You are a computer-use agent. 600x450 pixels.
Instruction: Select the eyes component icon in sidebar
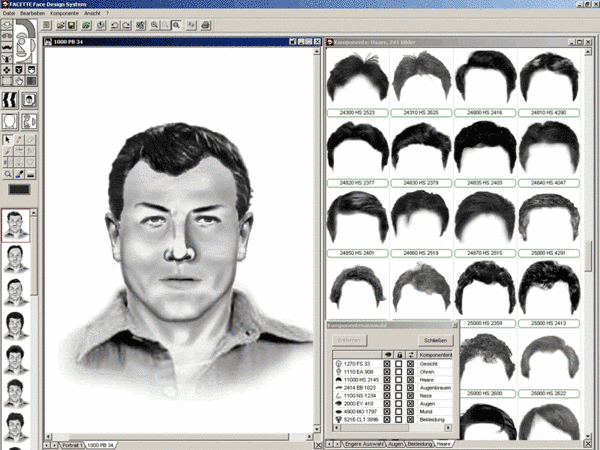pyautogui.click(x=7, y=34)
